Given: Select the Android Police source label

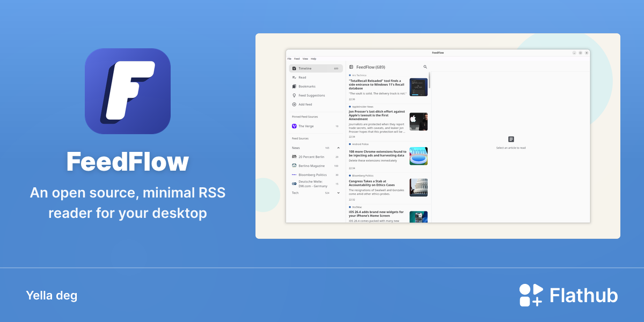Looking at the screenshot, I should coord(360,144).
